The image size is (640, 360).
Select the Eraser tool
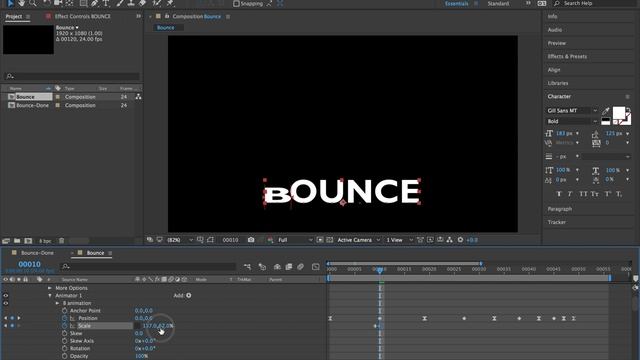click(142, 3)
